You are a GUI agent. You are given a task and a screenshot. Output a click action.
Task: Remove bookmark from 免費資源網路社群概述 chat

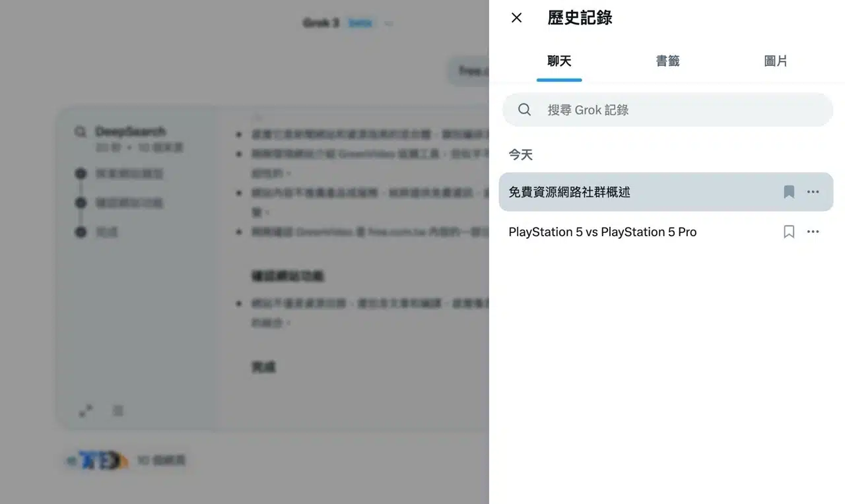click(789, 192)
